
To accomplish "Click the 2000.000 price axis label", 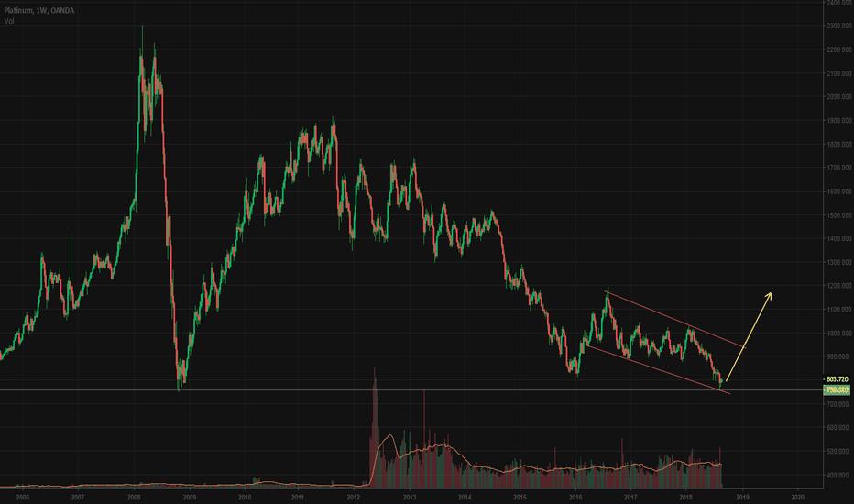I will point(839,97).
